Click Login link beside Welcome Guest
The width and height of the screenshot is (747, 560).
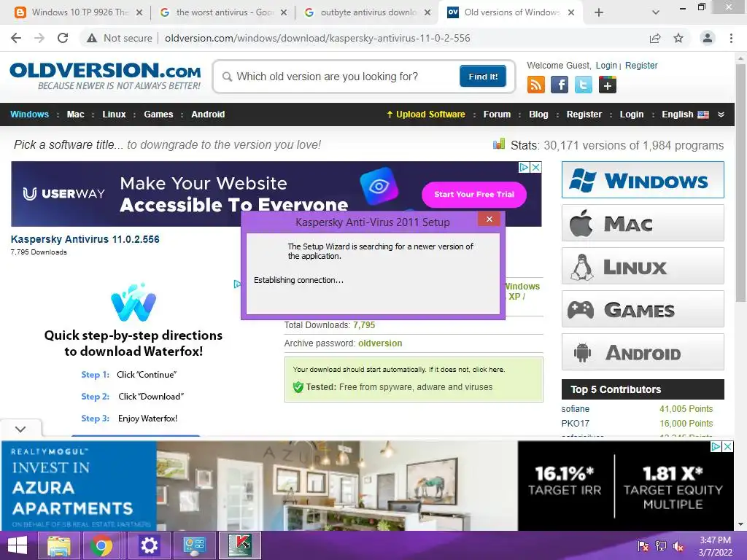click(606, 65)
